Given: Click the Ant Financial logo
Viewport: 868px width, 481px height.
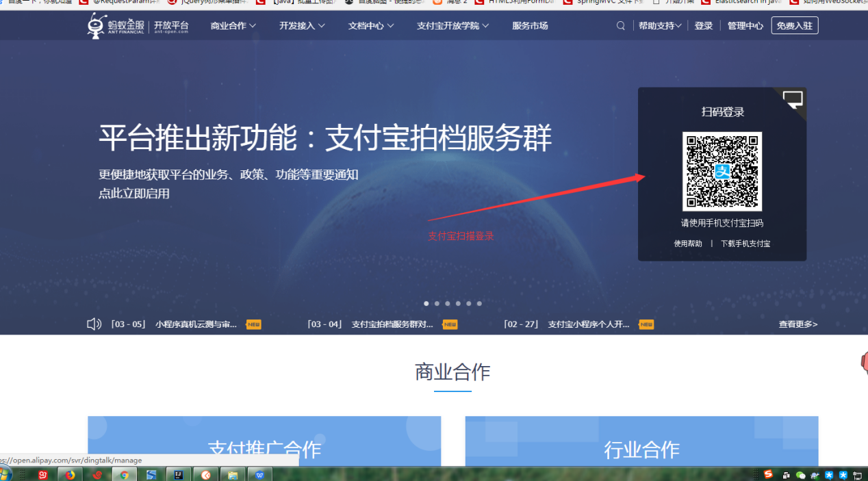Looking at the screenshot, I should [116, 26].
